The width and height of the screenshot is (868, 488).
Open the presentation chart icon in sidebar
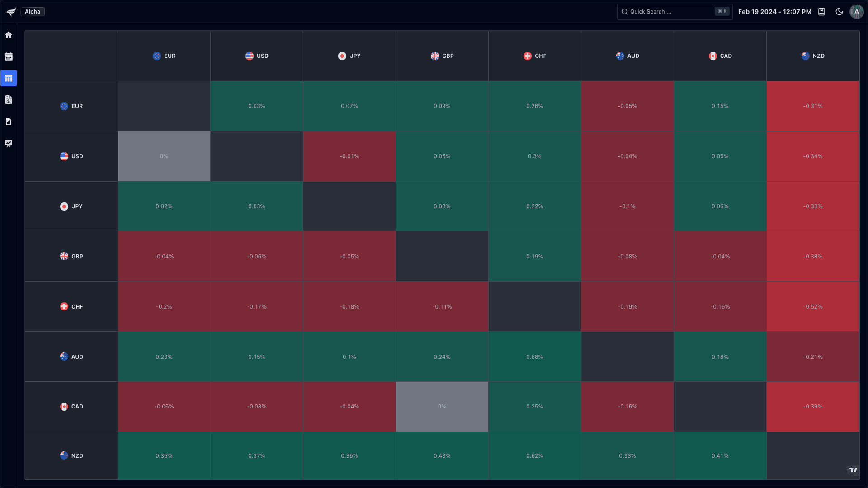tap(9, 143)
